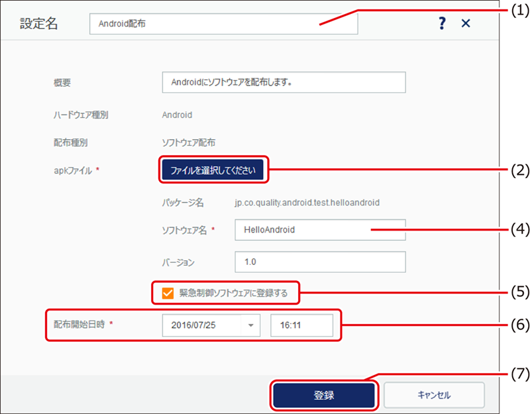532x414 pixels.
Task: Click the 設定名 field containing Android配布
Action: 223,24
